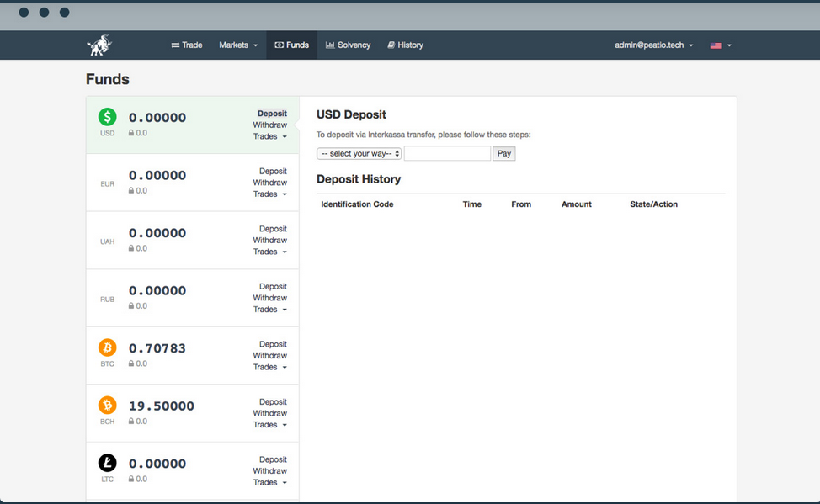Click Deposit for EUR

tap(273, 171)
